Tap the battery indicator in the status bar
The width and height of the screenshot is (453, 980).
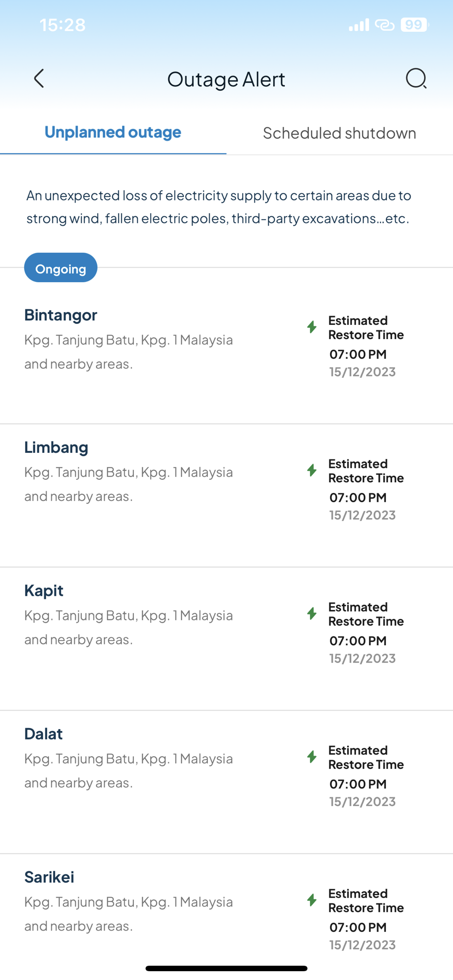click(x=414, y=24)
